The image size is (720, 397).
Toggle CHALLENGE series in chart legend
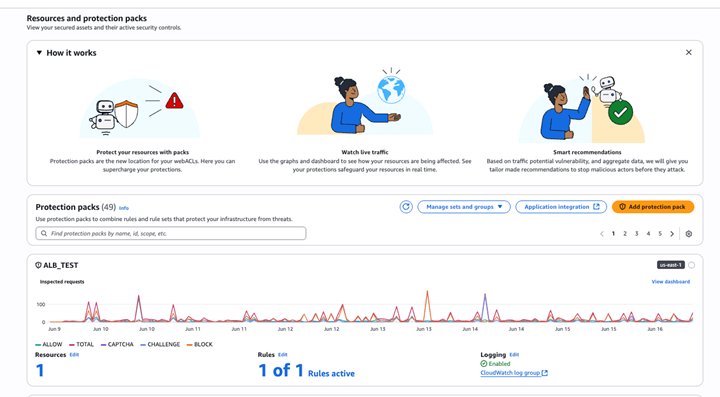pyautogui.click(x=160, y=344)
